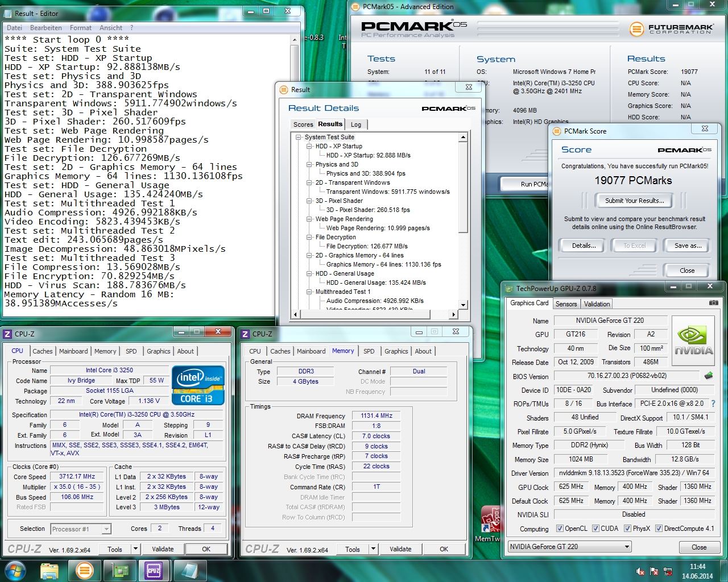The image size is (728, 582).
Task: Select the 'File Decryption: 126.677 MB/s' result row
Action: [x=367, y=246]
